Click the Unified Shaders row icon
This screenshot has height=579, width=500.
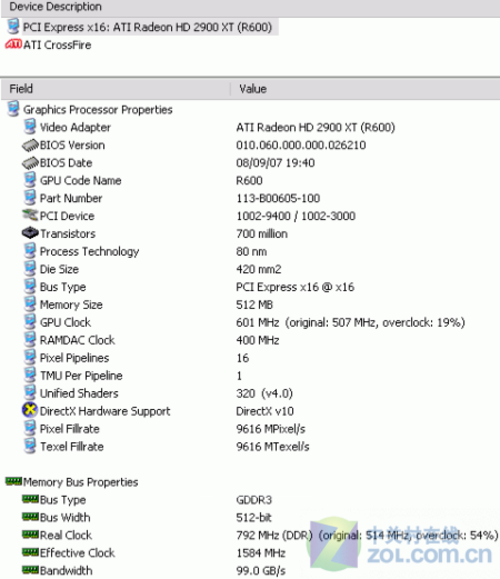pos(30,393)
